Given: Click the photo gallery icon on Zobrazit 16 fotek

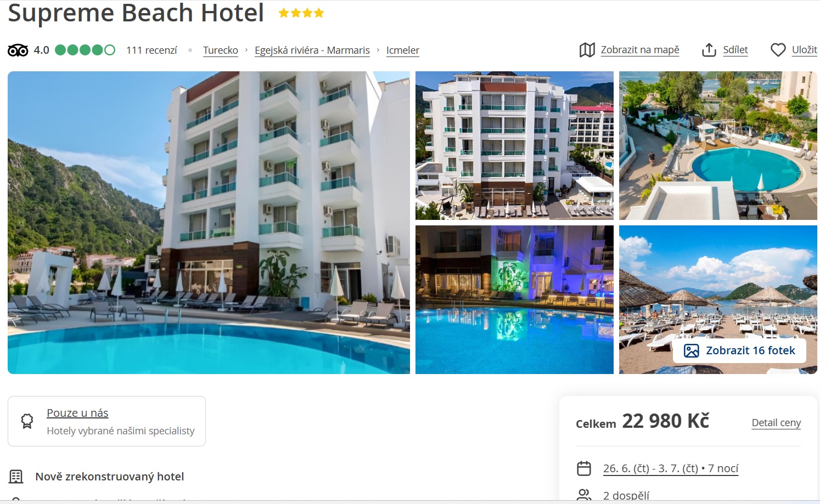Looking at the screenshot, I should pyautogui.click(x=692, y=351).
